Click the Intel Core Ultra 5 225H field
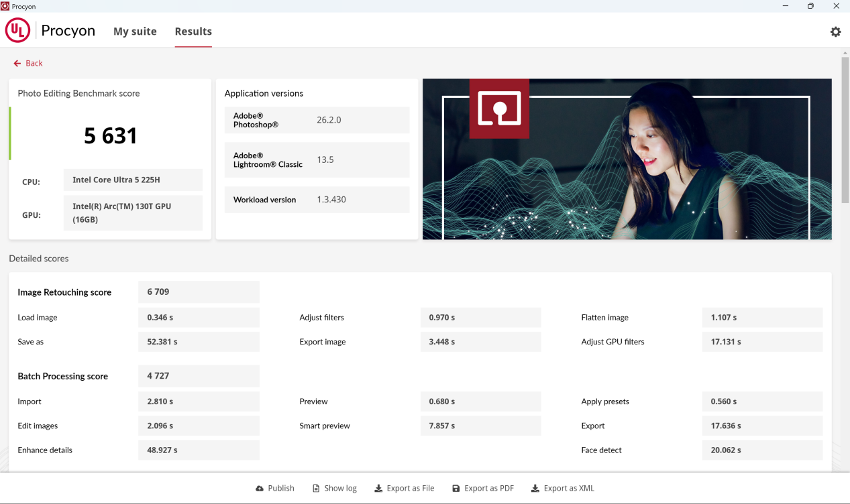Screen dimensions: 850x504 click(133, 180)
